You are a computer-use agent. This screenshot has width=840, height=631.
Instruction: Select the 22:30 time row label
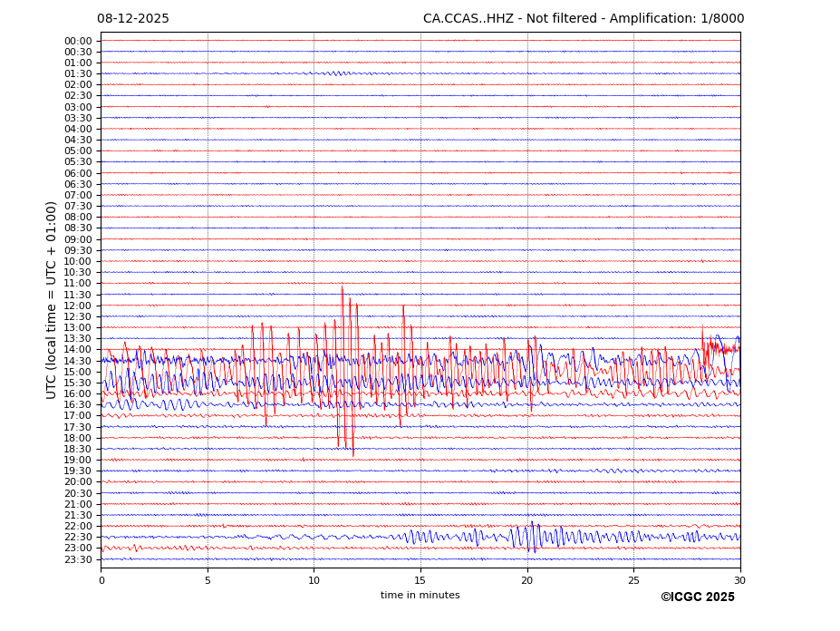[x=78, y=538]
